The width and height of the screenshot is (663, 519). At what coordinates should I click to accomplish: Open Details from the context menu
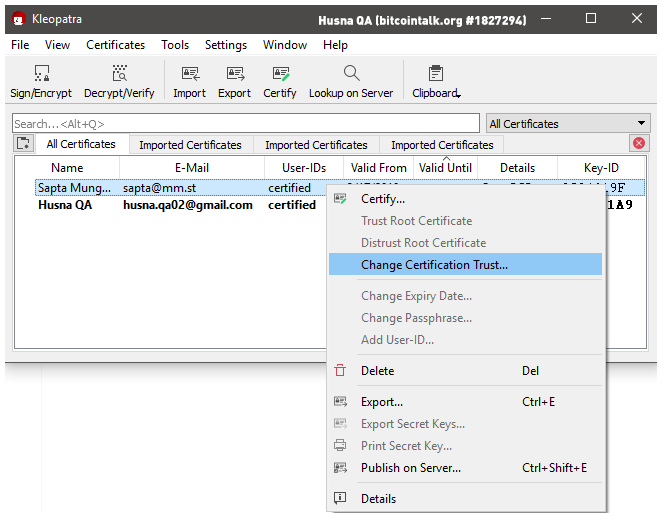465,498
